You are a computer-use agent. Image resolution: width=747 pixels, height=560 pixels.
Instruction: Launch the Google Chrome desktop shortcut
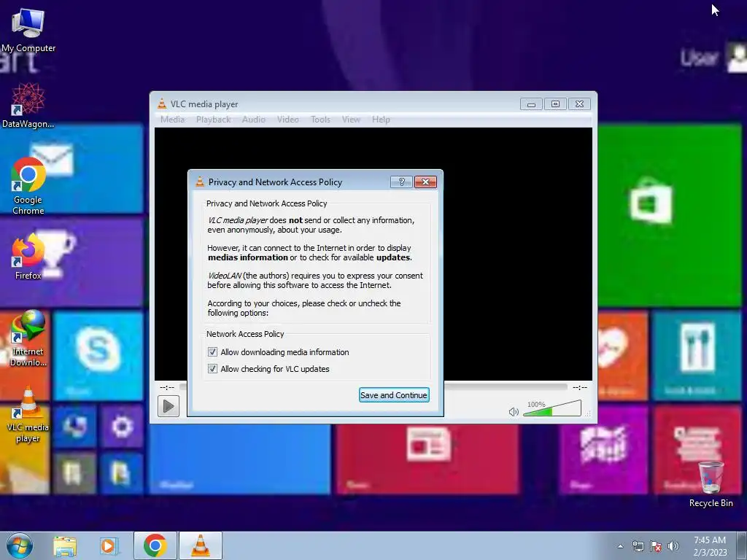pos(28,186)
